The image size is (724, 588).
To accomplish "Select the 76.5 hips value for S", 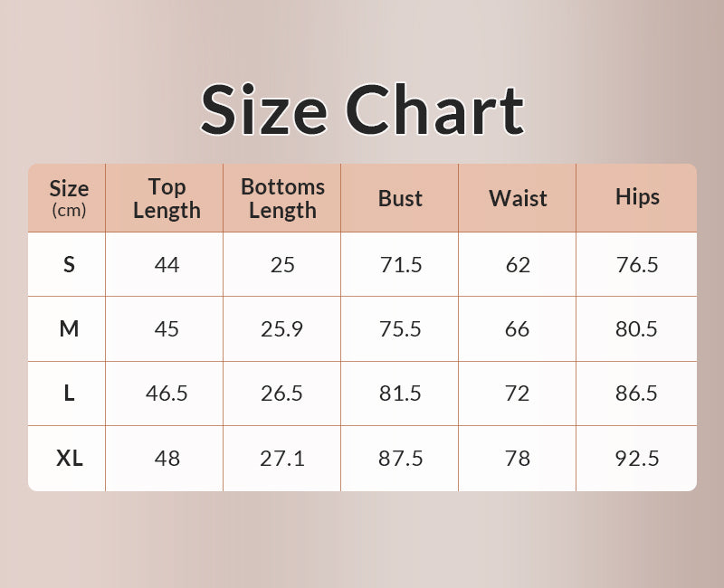I will (637, 265).
